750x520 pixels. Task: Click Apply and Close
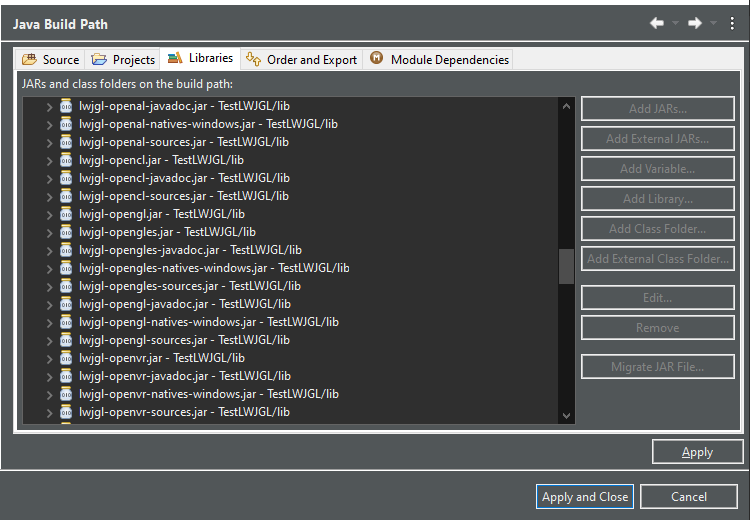(x=585, y=497)
